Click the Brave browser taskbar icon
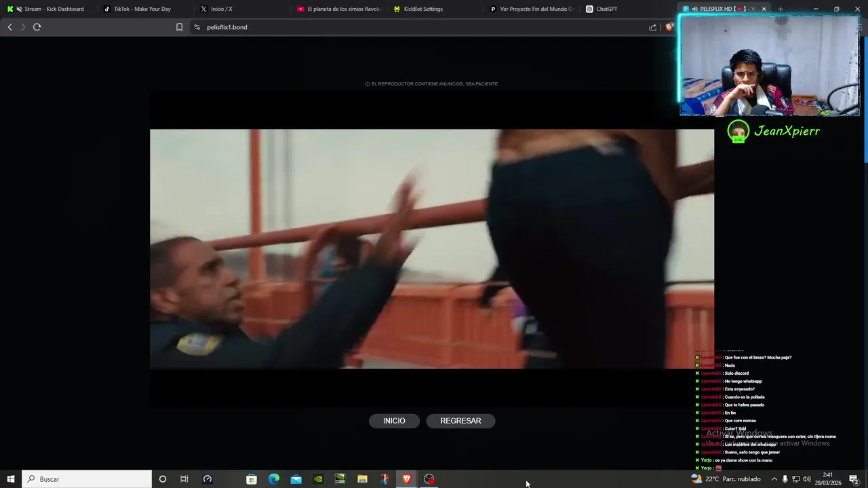Viewport: 868px width, 488px height. point(407,479)
